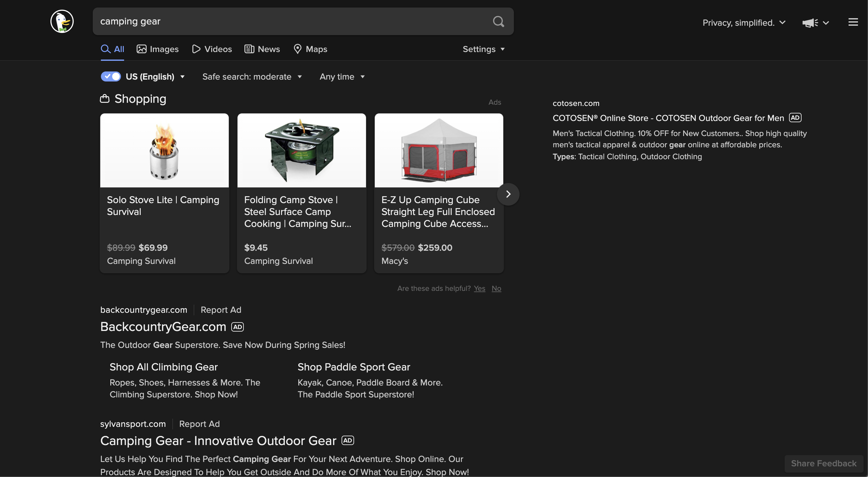Click Yes on ads helpful feedback
This screenshot has height=477, width=868.
point(480,288)
